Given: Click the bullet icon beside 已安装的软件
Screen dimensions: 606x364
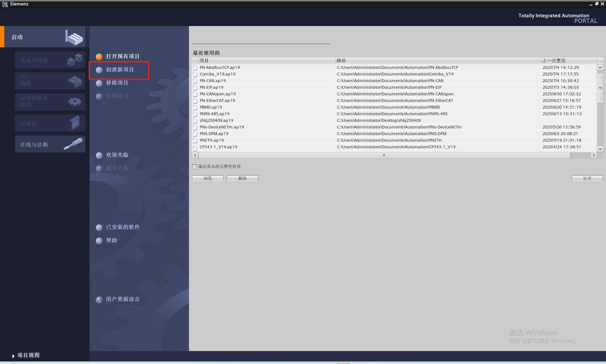Looking at the screenshot, I should [99, 228].
